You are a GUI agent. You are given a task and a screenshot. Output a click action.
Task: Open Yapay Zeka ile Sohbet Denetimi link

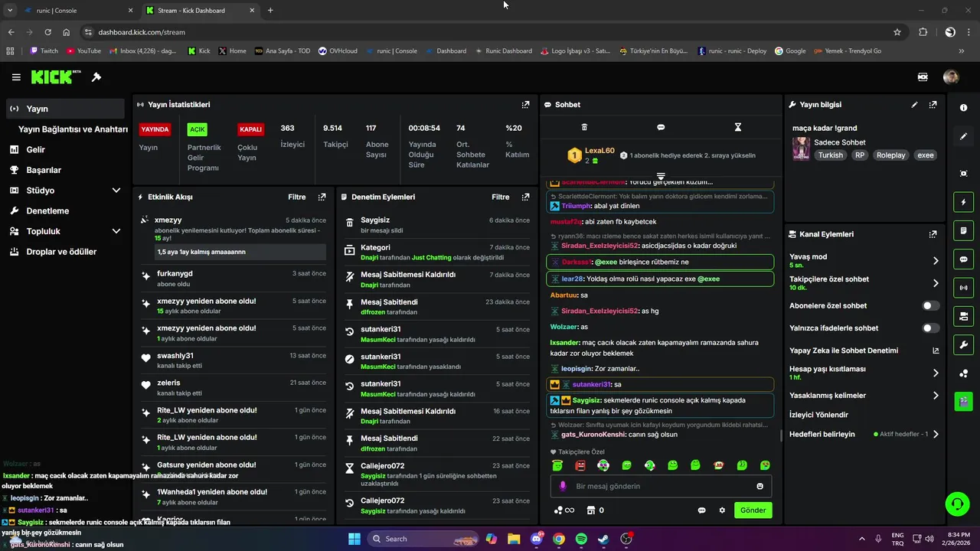864,350
